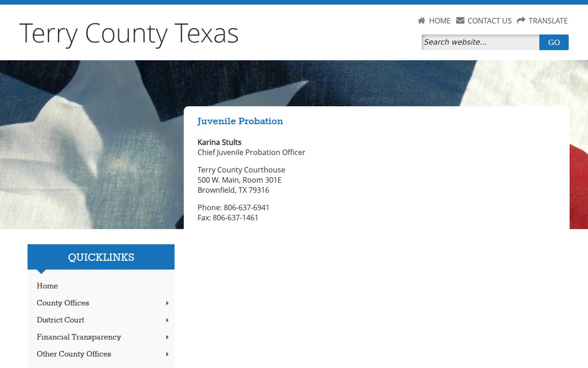This screenshot has height=368, width=588.
Task: Click the name Karina Stults
Action: click(x=220, y=142)
